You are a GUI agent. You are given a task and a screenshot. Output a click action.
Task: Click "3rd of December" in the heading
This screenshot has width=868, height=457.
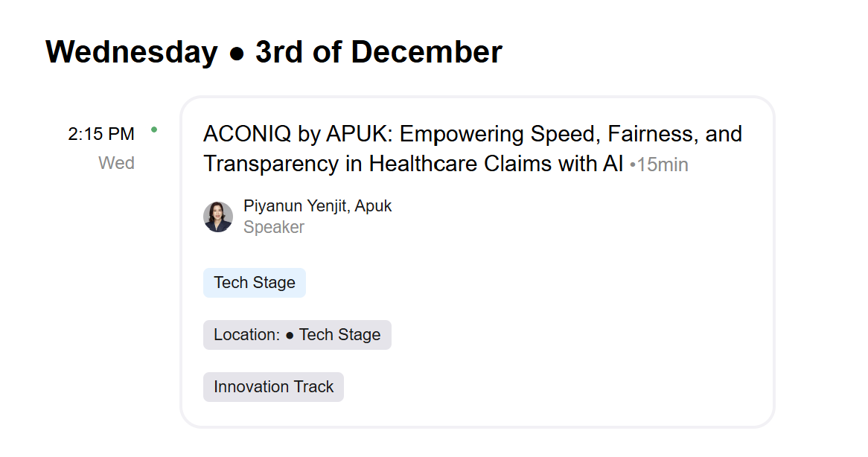378,53
